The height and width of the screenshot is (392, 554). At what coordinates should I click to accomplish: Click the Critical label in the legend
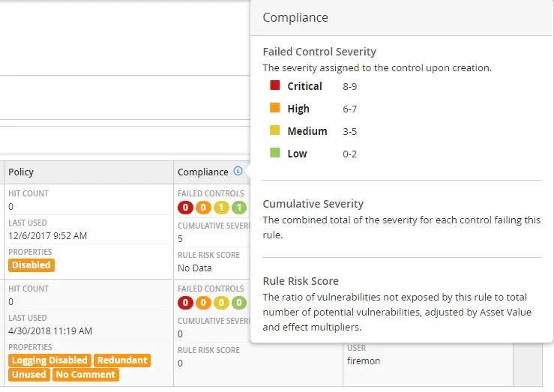[304, 86]
